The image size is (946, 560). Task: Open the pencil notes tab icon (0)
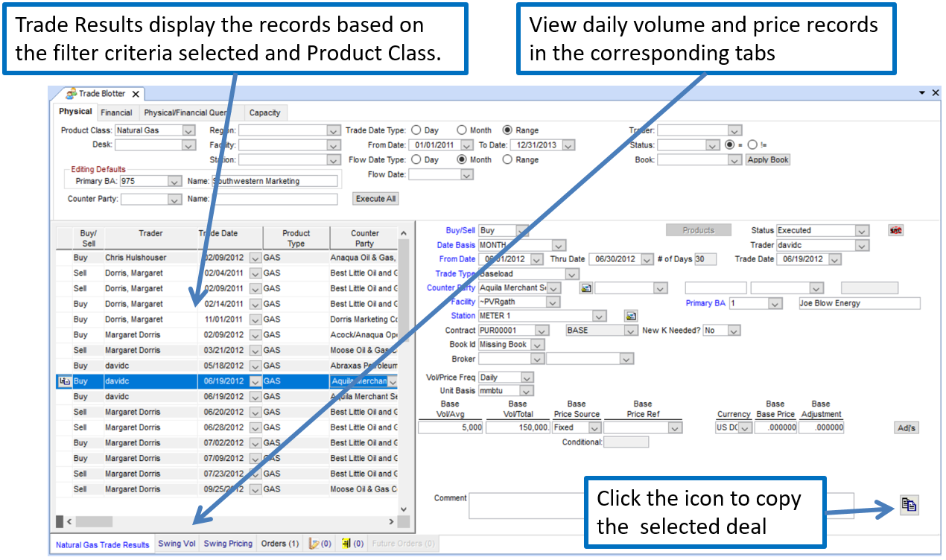pyautogui.click(x=320, y=544)
